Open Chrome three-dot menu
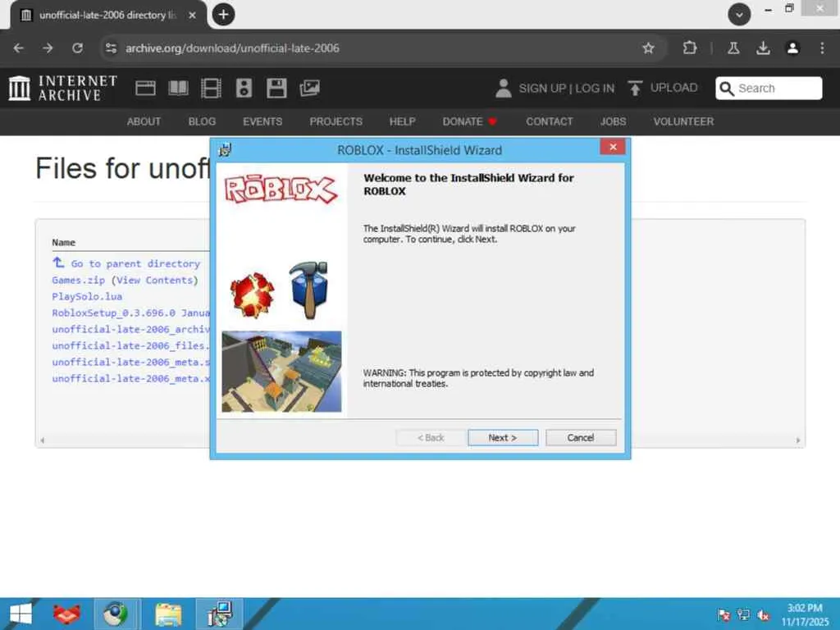The width and height of the screenshot is (840, 630). (822, 48)
